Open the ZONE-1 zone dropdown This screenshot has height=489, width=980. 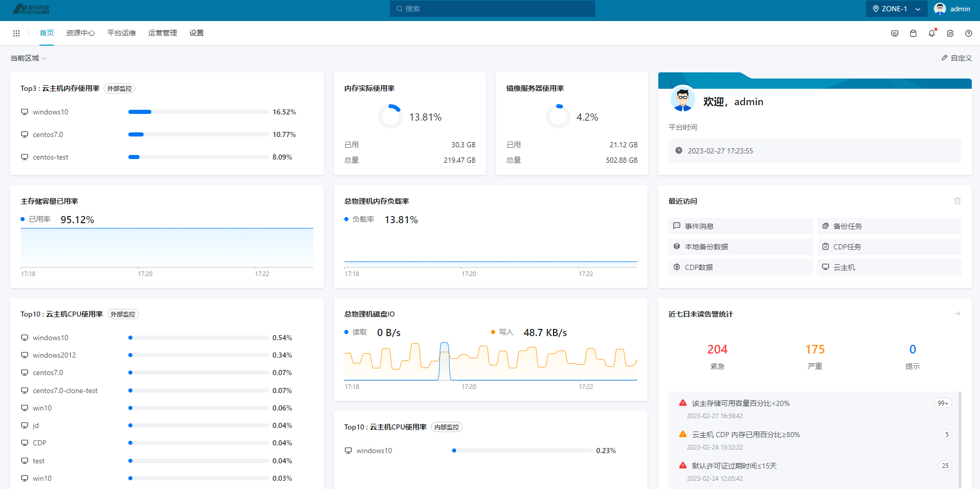pyautogui.click(x=896, y=9)
